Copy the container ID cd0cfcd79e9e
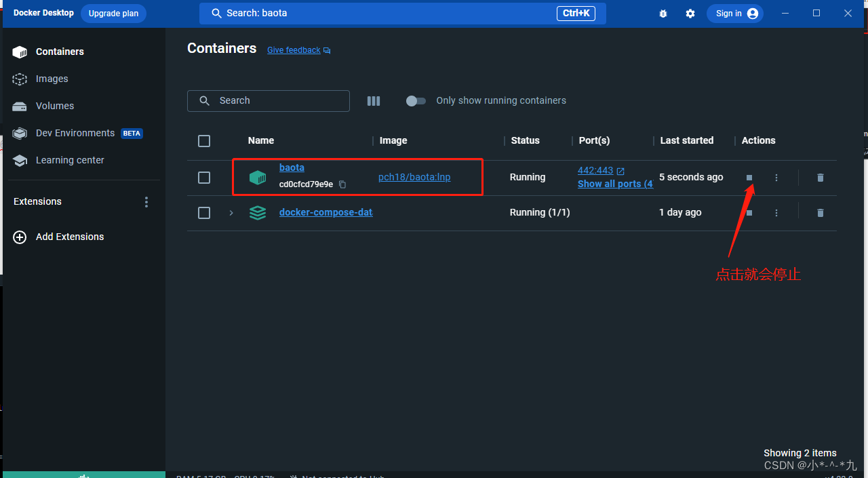 pyautogui.click(x=342, y=184)
